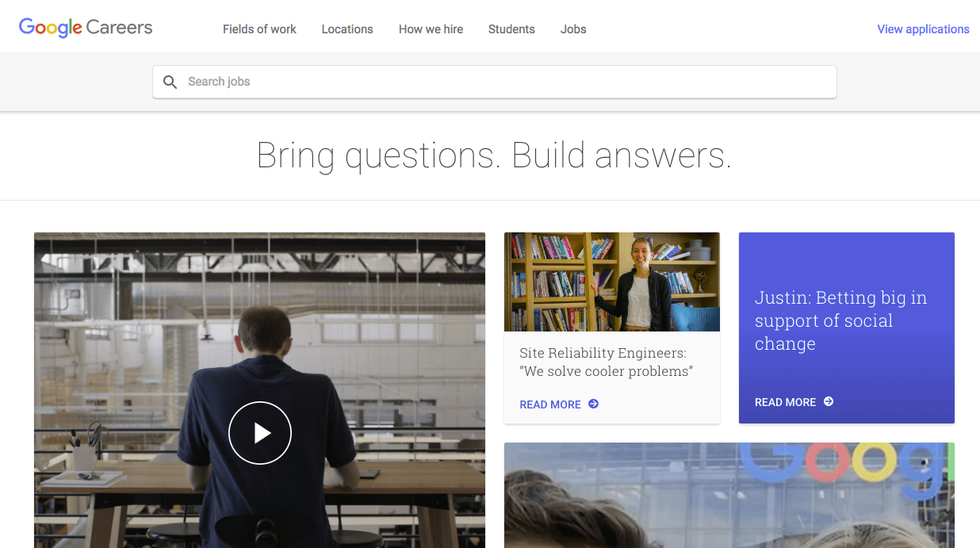This screenshot has width=980, height=548.
Task: Select the Jobs navigation item
Action: (x=573, y=29)
